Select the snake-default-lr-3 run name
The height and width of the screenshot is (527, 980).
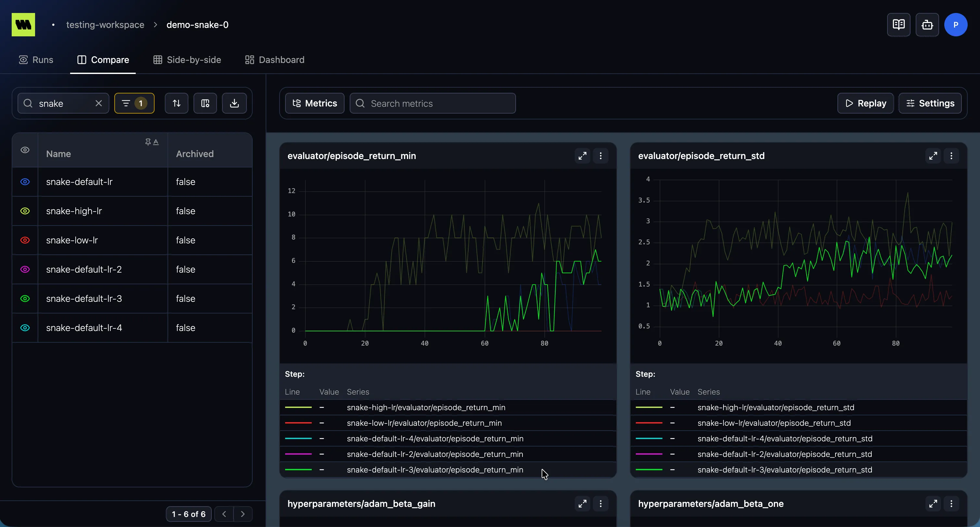click(x=84, y=299)
